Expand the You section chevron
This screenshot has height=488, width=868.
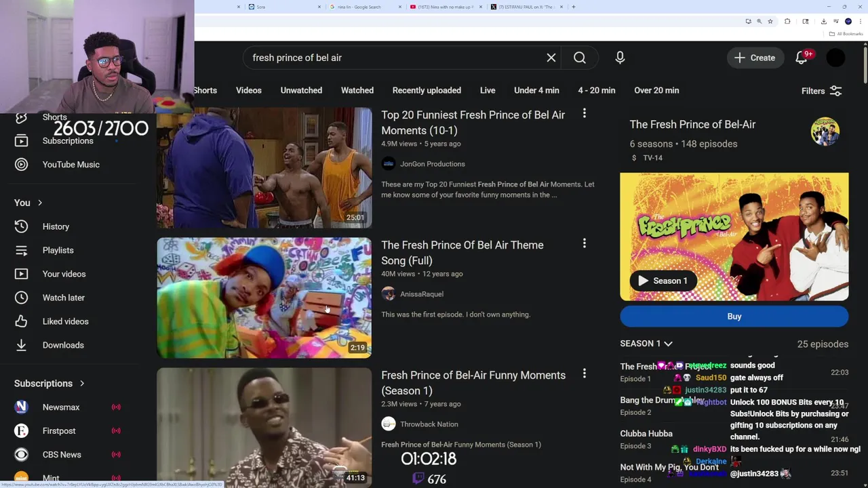coord(40,203)
